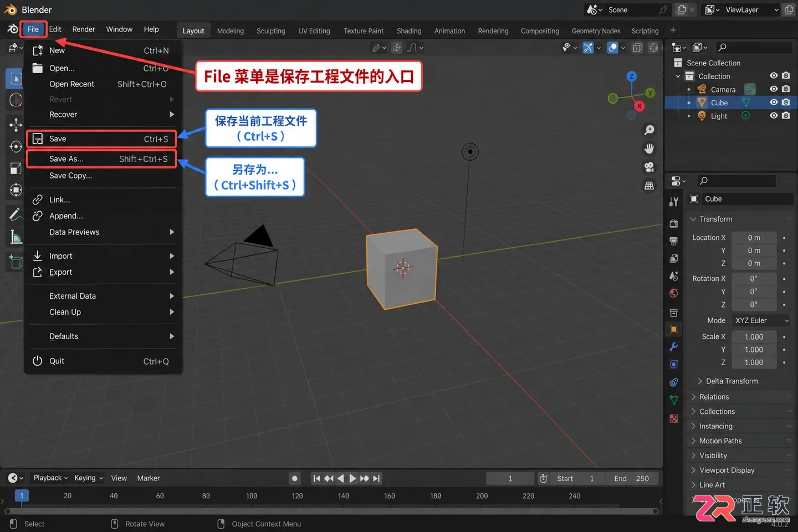This screenshot has width=798, height=532.
Task: Hide Light in viewport with eye
Action: tap(774, 116)
